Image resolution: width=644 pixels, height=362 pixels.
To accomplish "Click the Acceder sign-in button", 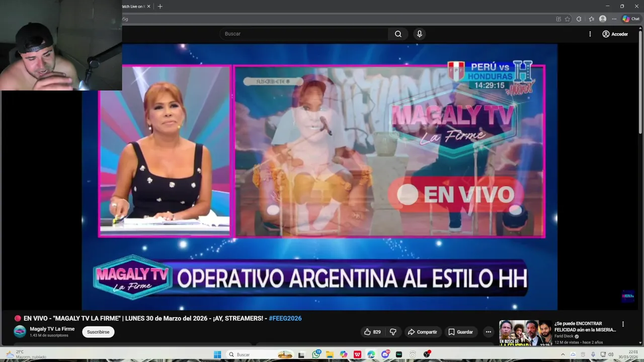I will (615, 34).
